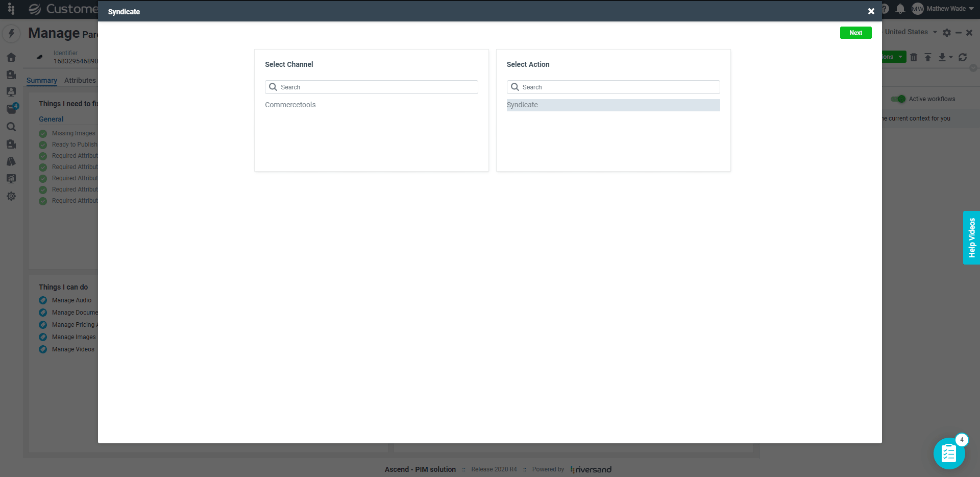The height and width of the screenshot is (477, 980).
Task: Click the upload arrow icon
Action: [x=928, y=57]
